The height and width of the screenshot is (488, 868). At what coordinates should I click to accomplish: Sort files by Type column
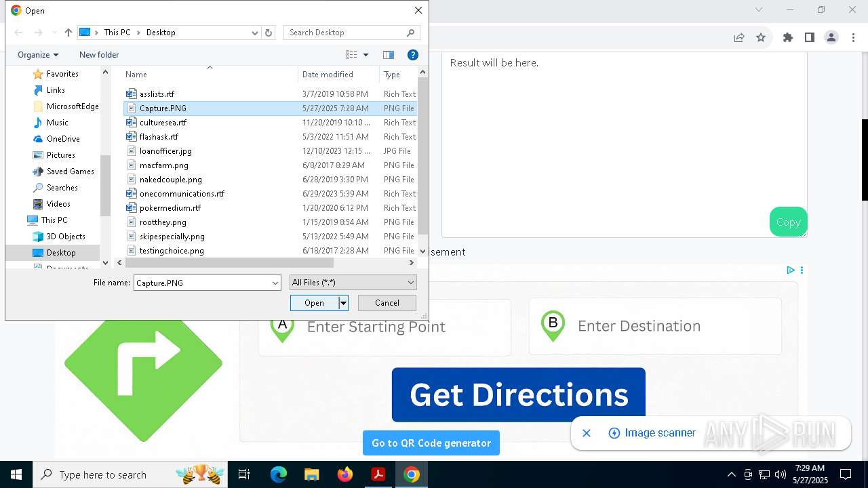point(399,75)
